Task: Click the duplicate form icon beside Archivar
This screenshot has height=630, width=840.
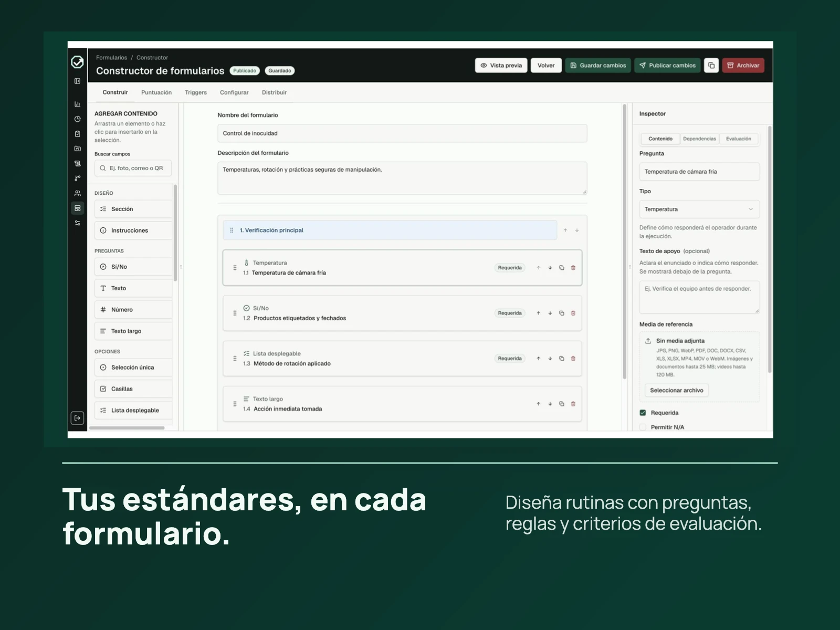Action: pyautogui.click(x=711, y=66)
